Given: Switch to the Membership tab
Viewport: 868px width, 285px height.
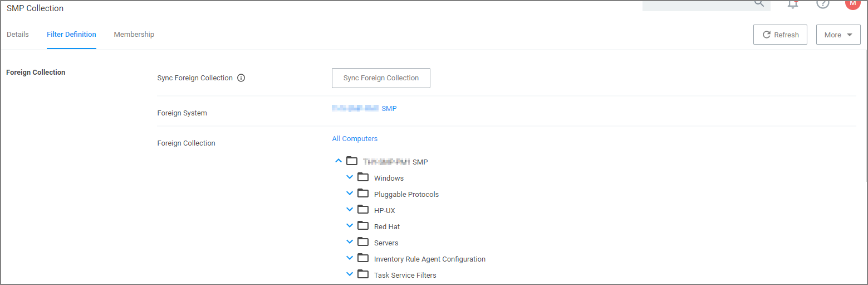Looking at the screenshot, I should 134,35.
